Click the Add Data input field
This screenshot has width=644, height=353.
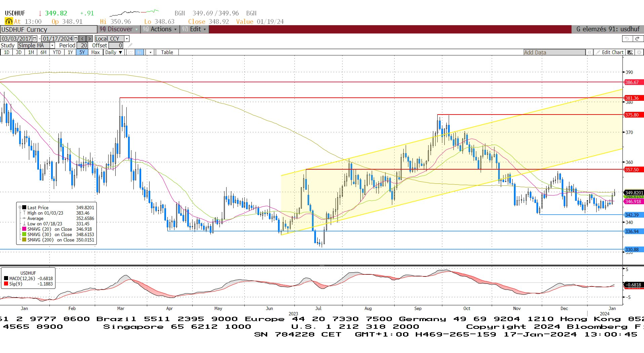[554, 52]
